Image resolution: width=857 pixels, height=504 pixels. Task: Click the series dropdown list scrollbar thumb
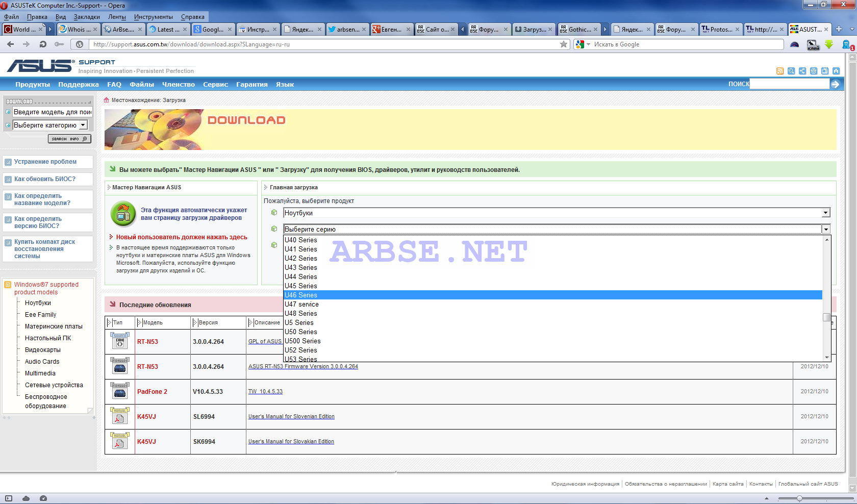pyautogui.click(x=826, y=317)
